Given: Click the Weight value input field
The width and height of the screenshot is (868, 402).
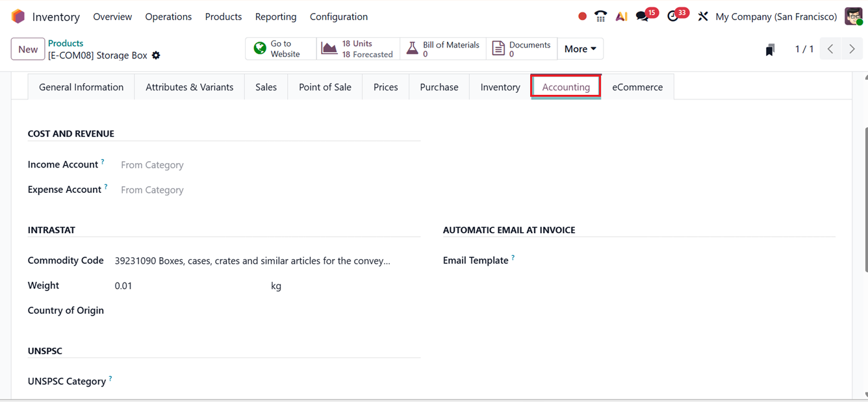Looking at the screenshot, I should coord(149,285).
